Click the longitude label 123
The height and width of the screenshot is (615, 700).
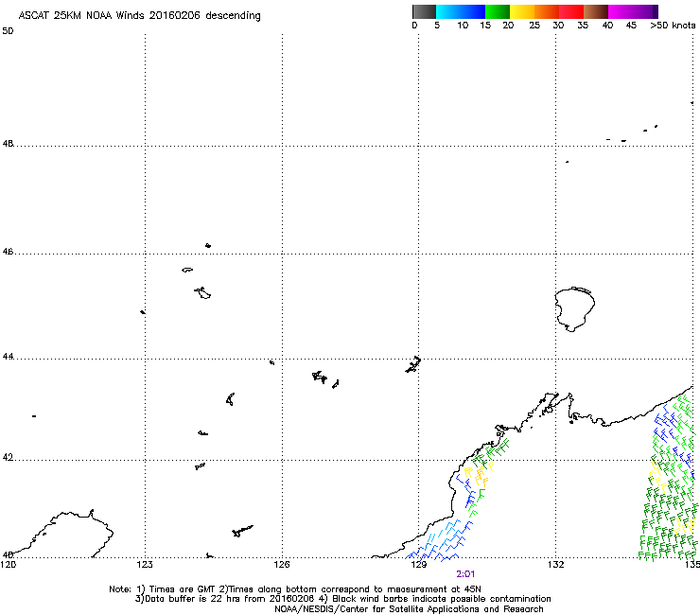(x=145, y=565)
